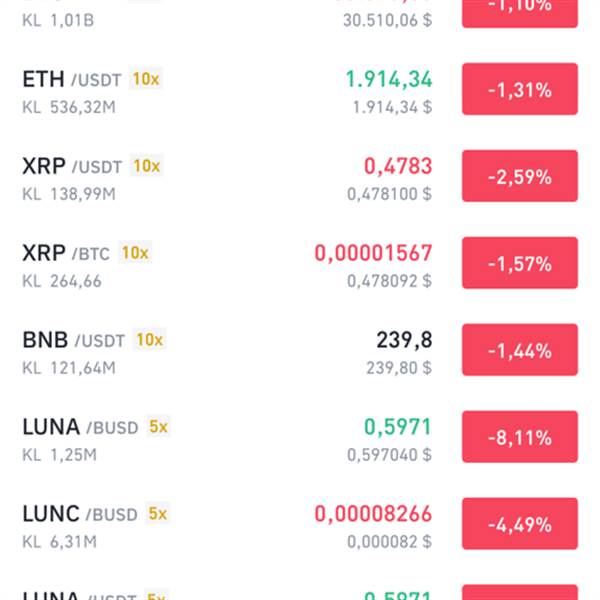600x600 pixels.
Task: Tap the -2,59% change badge for XRP/USDT
Action: pos(520,176)
